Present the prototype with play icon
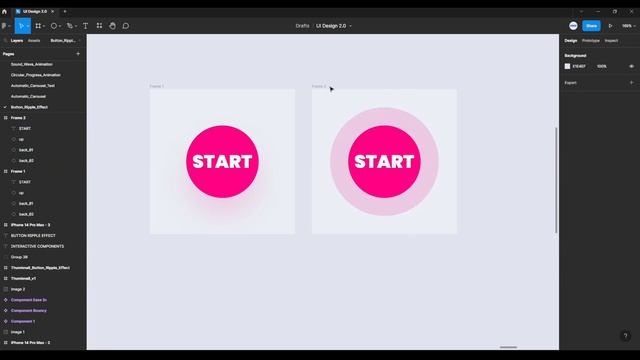 (x=610, y=26)
